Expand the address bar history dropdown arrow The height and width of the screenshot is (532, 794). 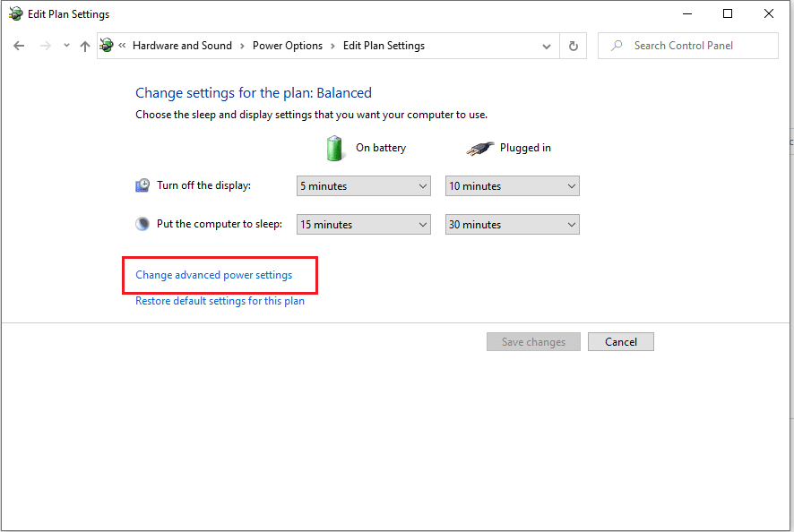pos(546,45)
